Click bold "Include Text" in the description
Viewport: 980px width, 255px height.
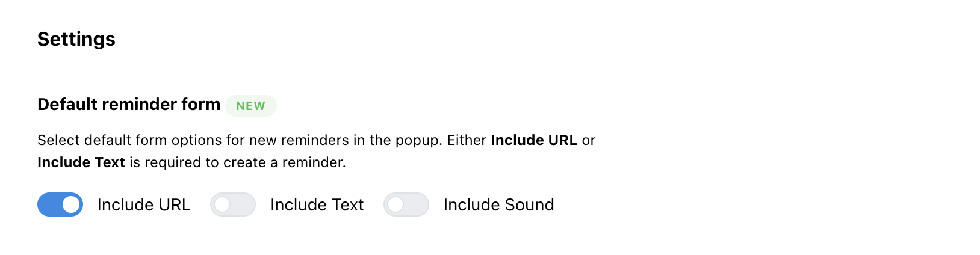[81, 162]
